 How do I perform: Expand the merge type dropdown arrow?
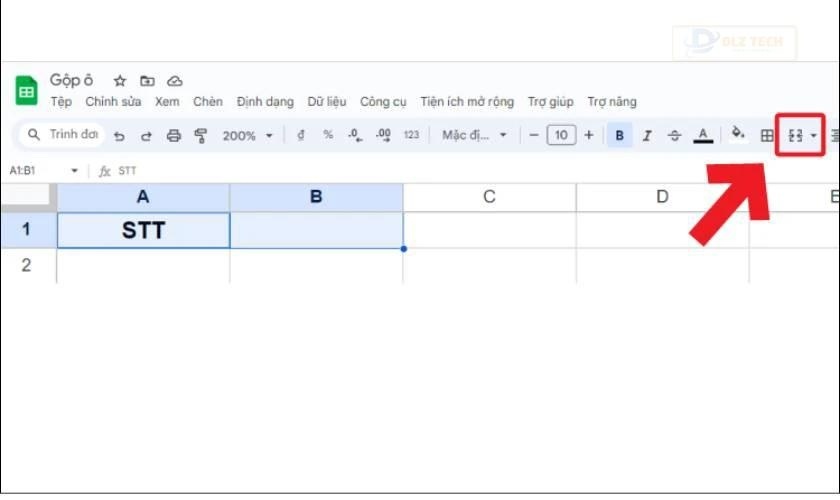(814, 135)
